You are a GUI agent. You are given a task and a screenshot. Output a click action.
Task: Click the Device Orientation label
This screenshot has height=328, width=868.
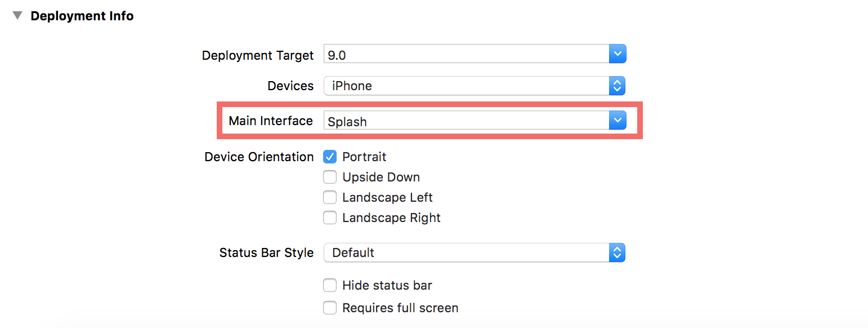[x=259, y=157]
